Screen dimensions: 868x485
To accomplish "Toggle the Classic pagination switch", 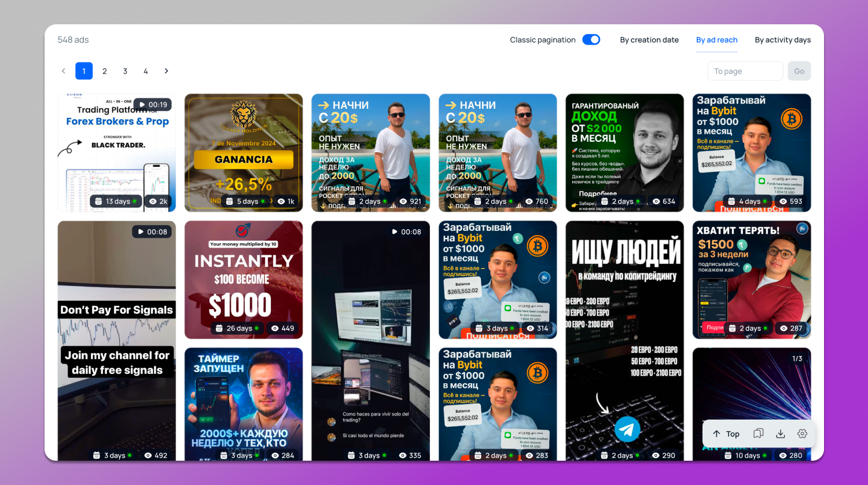I will [591, 39].
